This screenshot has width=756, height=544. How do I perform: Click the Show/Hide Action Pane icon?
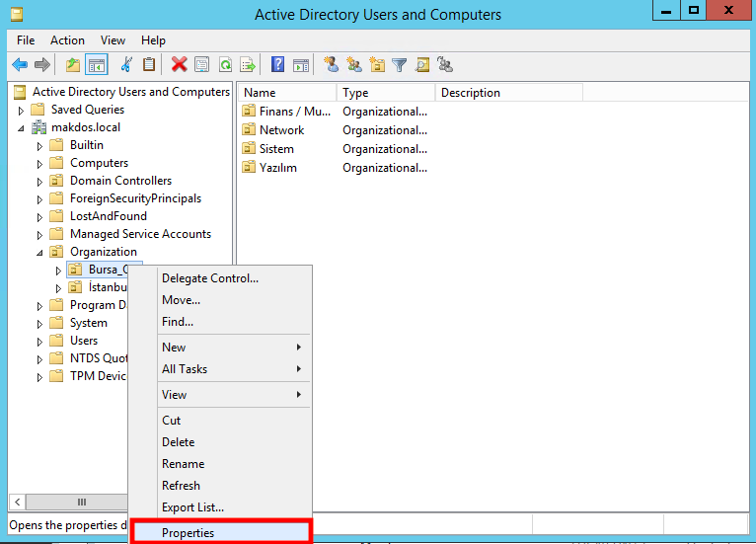click(x=301, y=64)
